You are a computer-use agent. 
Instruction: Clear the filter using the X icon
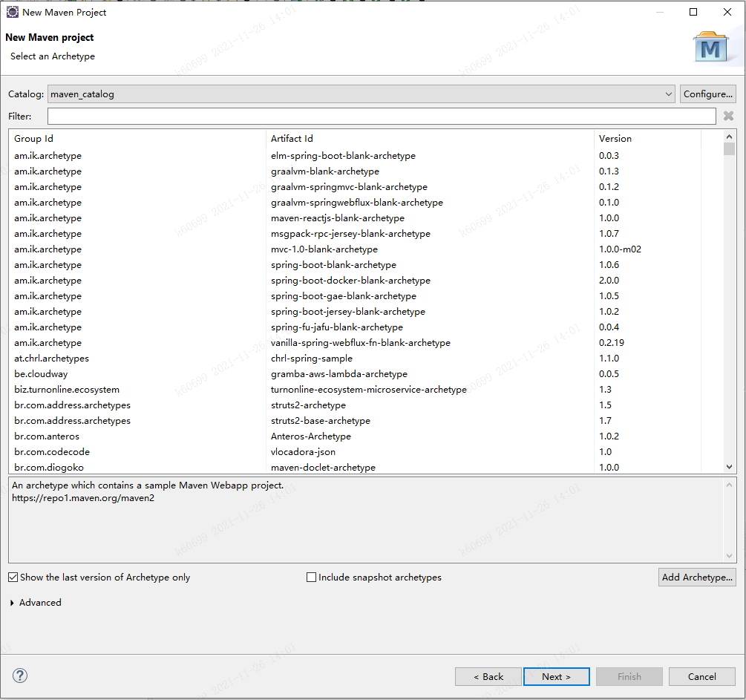click(728, 116)
